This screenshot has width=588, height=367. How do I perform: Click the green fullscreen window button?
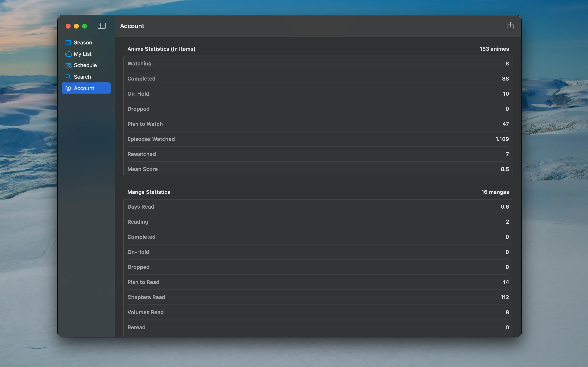(85, 26)
